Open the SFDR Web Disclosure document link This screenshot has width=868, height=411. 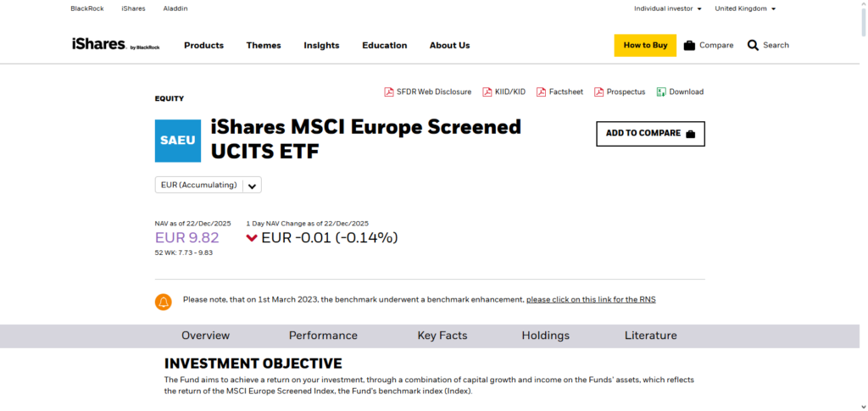pos(434,92)
